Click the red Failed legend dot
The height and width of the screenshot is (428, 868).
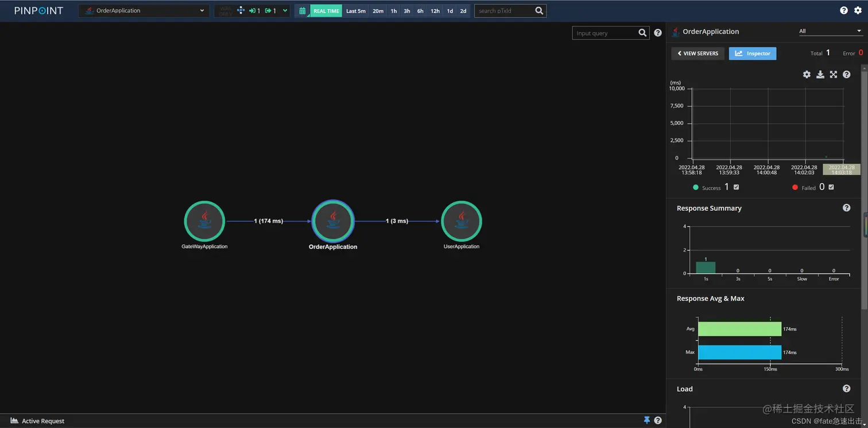click(795, 187)
